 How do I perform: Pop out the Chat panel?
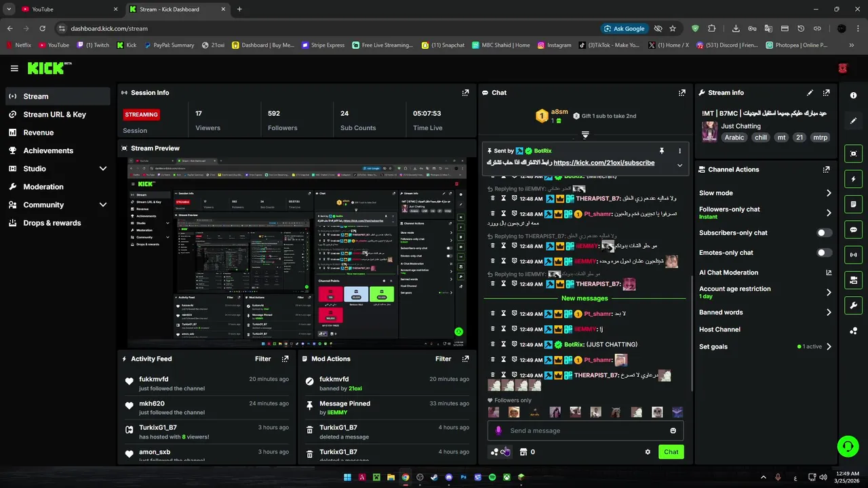pyautogui.click(x=682, y=93)
